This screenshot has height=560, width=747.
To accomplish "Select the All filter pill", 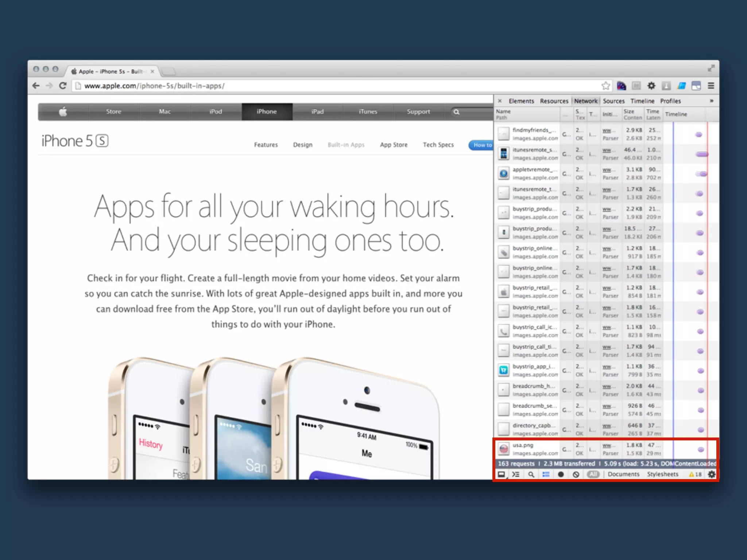I will 593,474.
